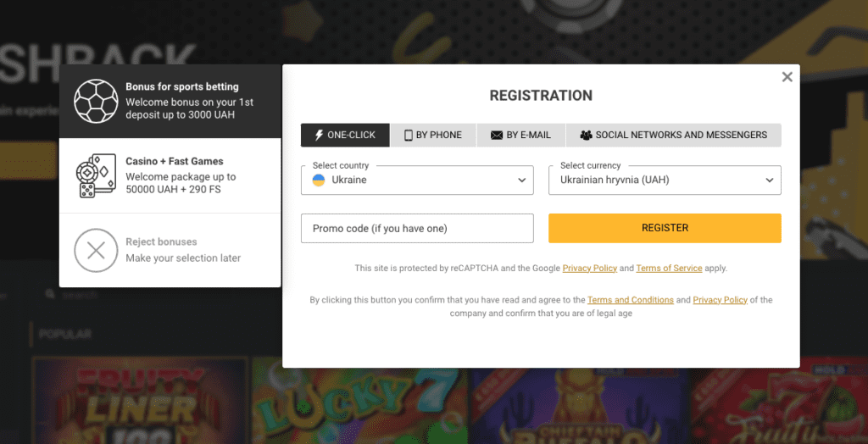The width and height of the screenshot is (868, 444).
Task: Click the yellow Register button
Action: 665,228
